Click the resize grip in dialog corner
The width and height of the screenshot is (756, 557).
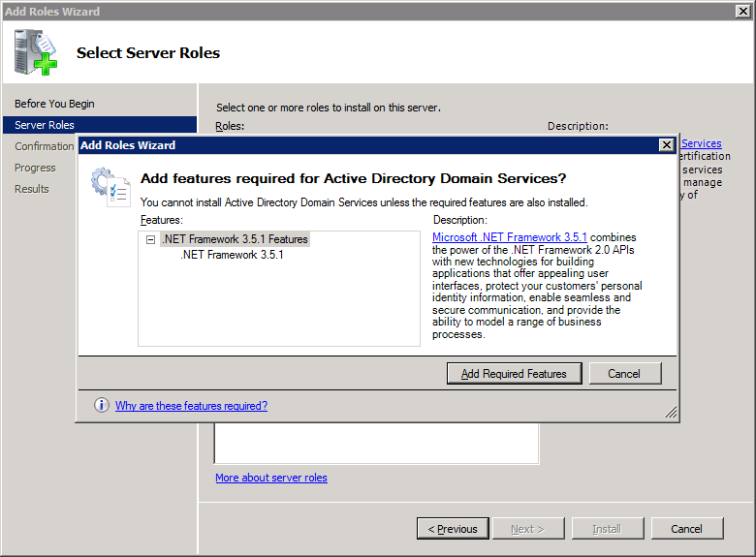pyautogui.click(x=671, y=412)
